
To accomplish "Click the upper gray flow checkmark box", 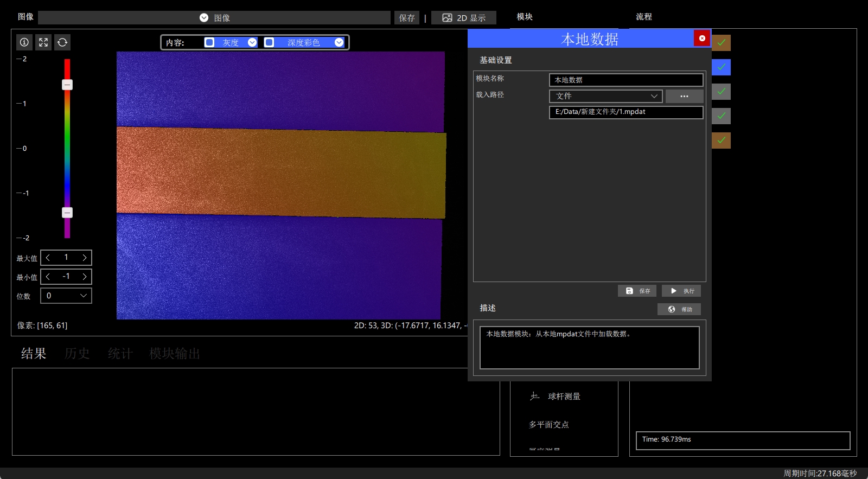I will pos(722,92).
